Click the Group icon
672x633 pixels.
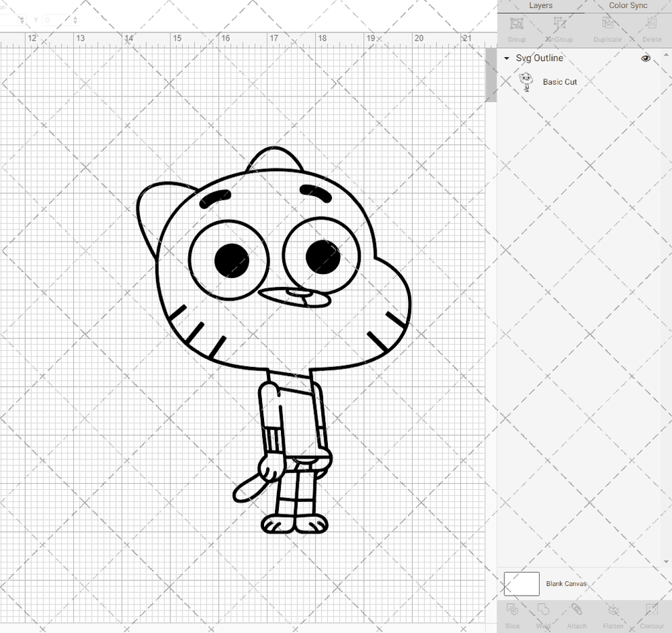pyautogui.click(x=516, y=27)
